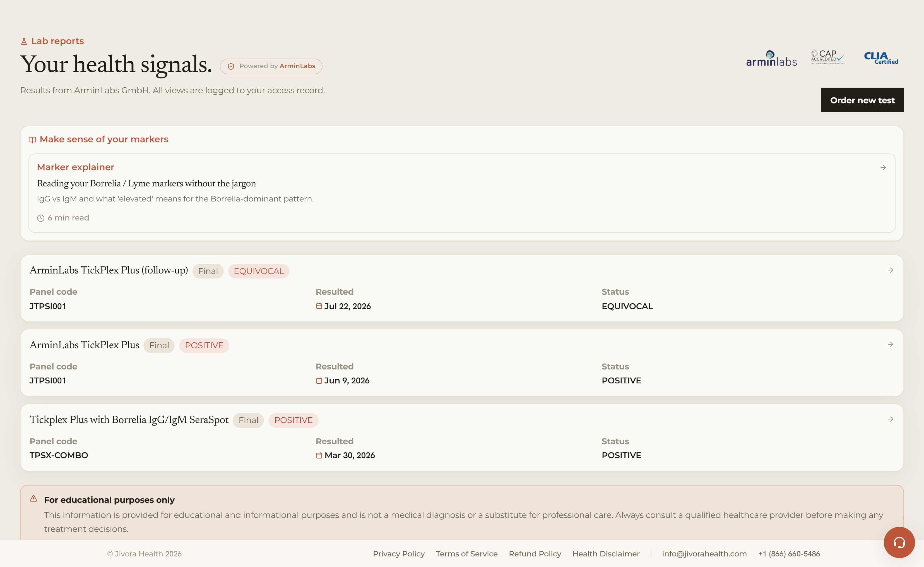Click the CAP Accredited badge
This screenshot has height=567, width=924.
click(828, 57)
